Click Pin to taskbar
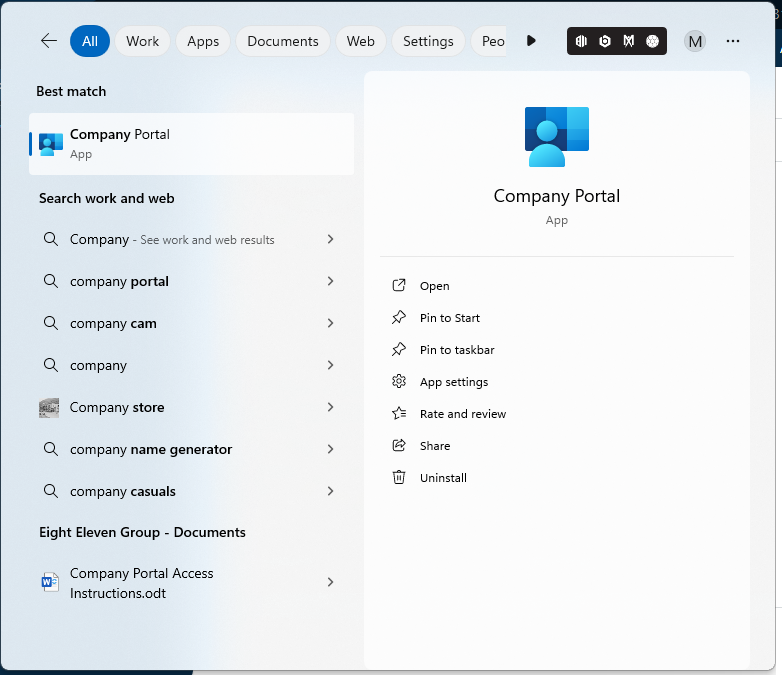The width and height of the screenshot is (782, 675). (x=457, y=350)
